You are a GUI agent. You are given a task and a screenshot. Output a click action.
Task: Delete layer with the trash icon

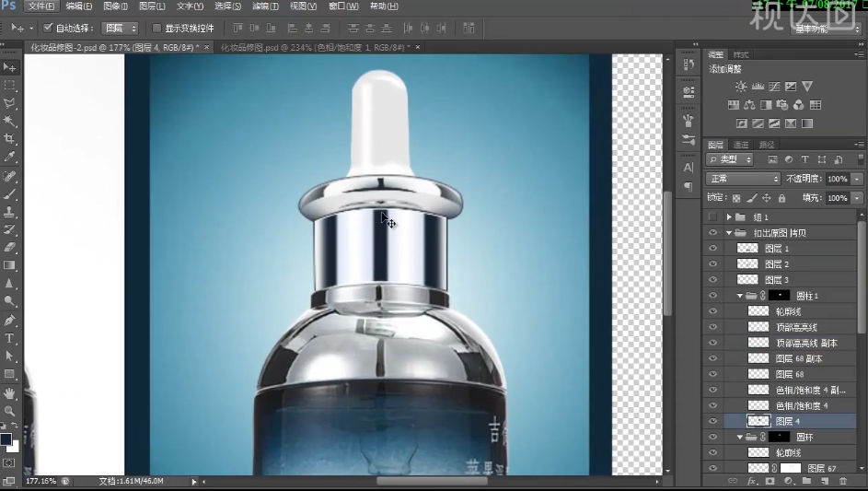[x=843, y=481]
